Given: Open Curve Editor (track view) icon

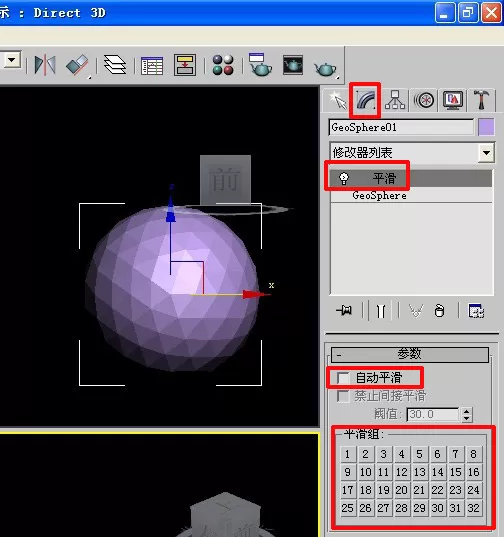Looking at the screenshot, I should pyautogui.click(x=152, y=65).
